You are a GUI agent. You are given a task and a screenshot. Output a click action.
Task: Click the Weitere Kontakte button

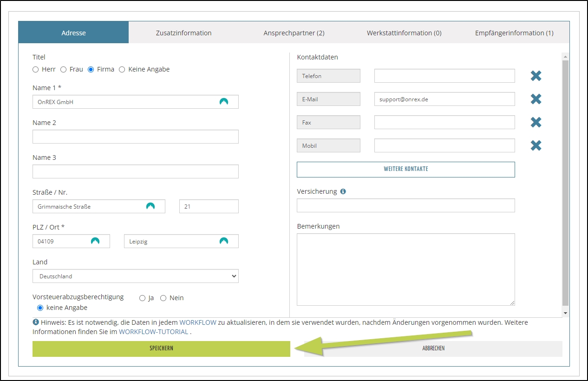405,169
